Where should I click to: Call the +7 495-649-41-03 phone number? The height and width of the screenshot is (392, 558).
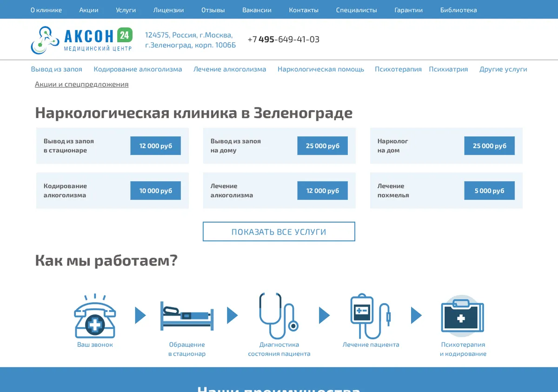pos(284,39)
